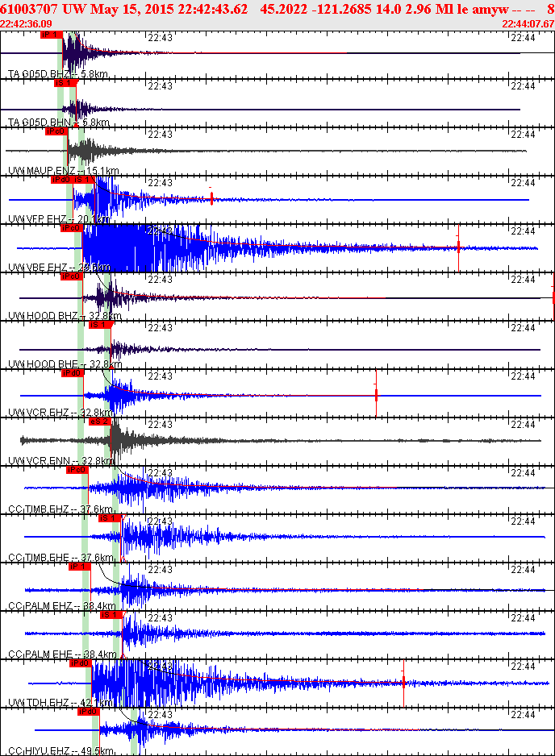Click the iP 1 pick flag on CC PALM EHZ
Viewport: 555px width, 756px height.
tap(80, 566)
